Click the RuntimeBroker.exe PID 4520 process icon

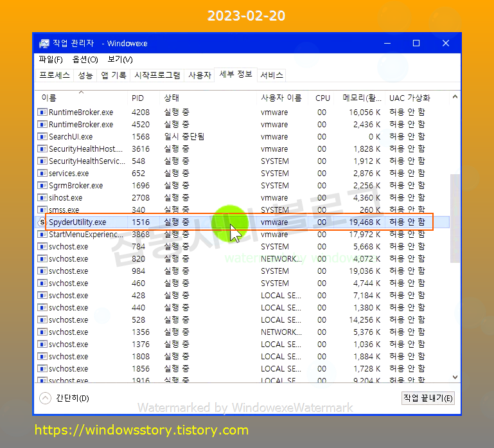[x=42, y=125]
